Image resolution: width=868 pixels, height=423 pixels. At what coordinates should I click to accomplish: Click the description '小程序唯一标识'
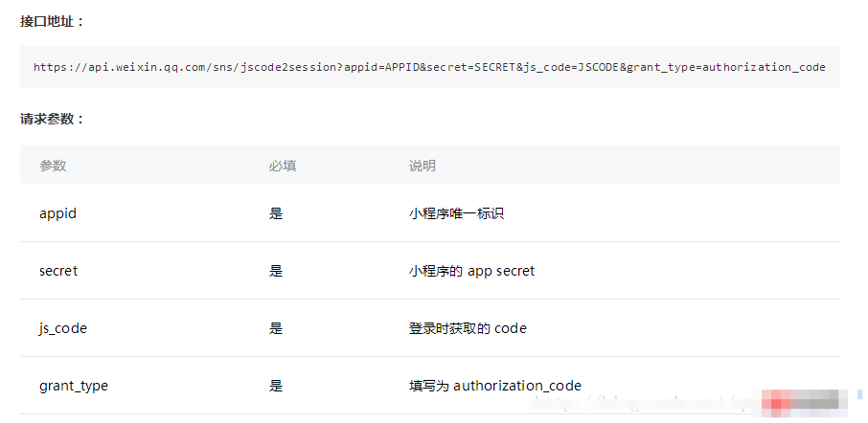point(456,213)
